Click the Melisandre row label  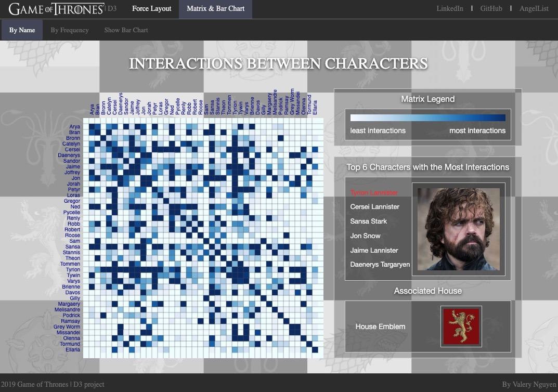click(67, 309)
